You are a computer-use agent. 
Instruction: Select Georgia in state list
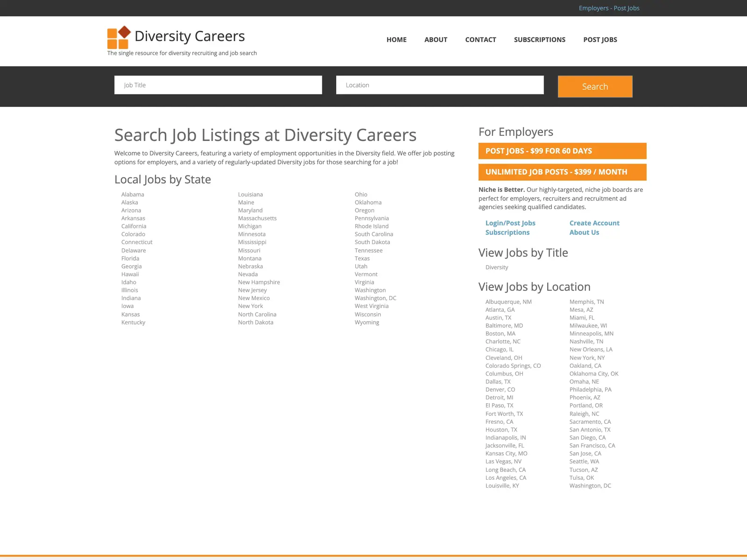click(131, 266)
